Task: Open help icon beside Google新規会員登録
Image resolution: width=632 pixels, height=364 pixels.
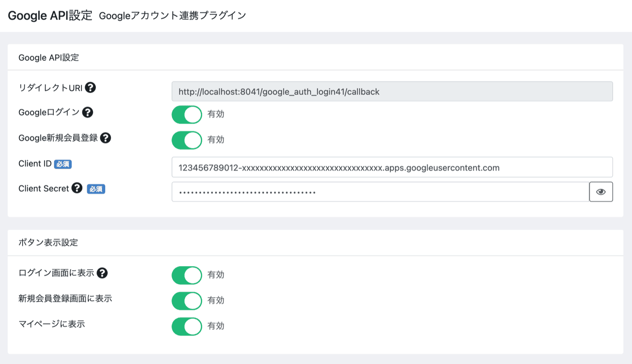Action: [106, 138]
